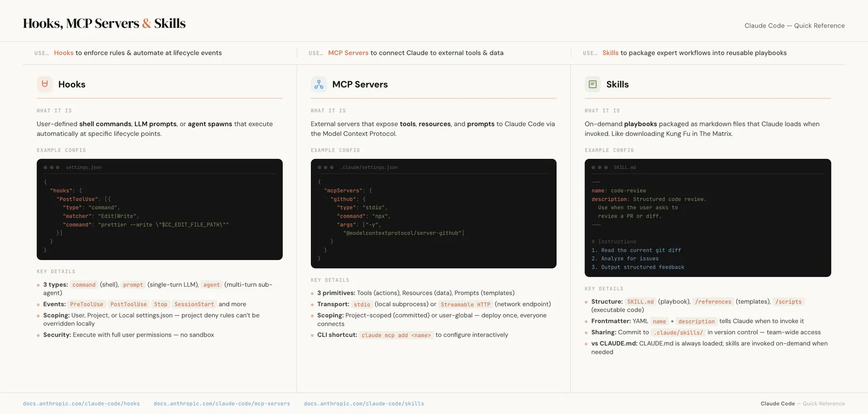
Task: Click the '/scripts' code tag
Action: [x=788, y=302]
